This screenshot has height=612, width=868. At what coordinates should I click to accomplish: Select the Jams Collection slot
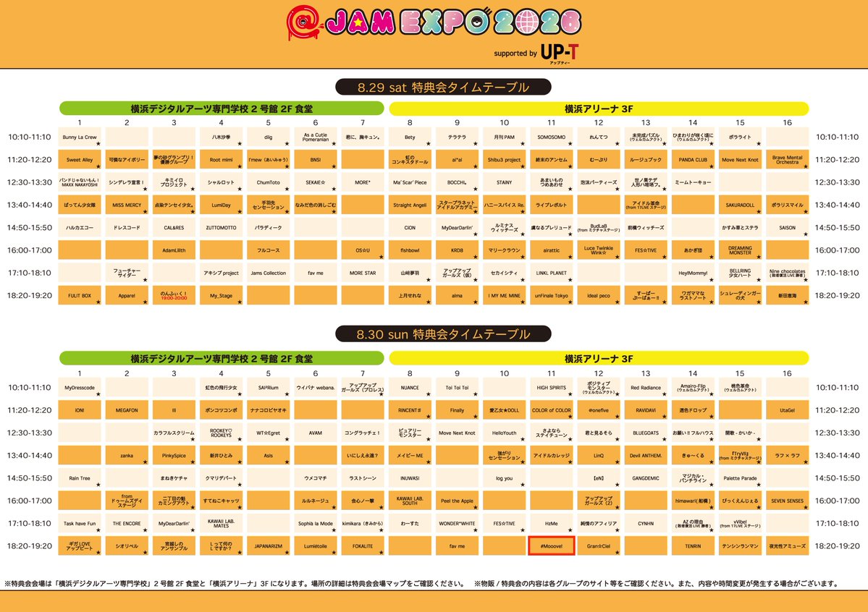coord(269,273)
